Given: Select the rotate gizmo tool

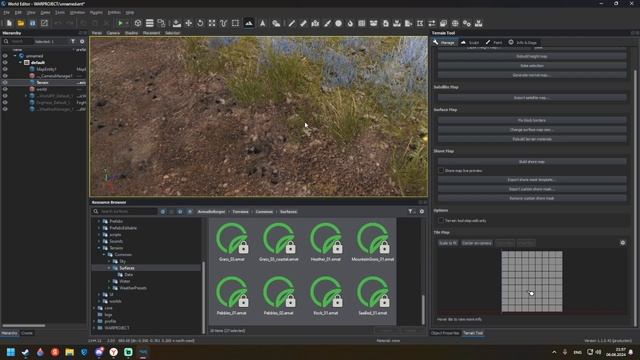Looking at the screenshot, I should [200, 23].
